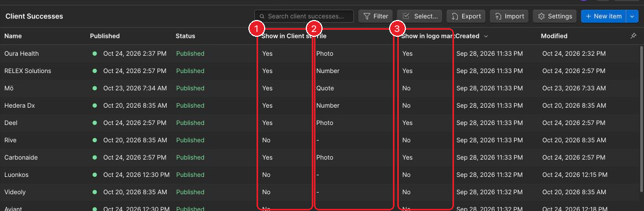Click the gear icon in Settings

[541, 16]
